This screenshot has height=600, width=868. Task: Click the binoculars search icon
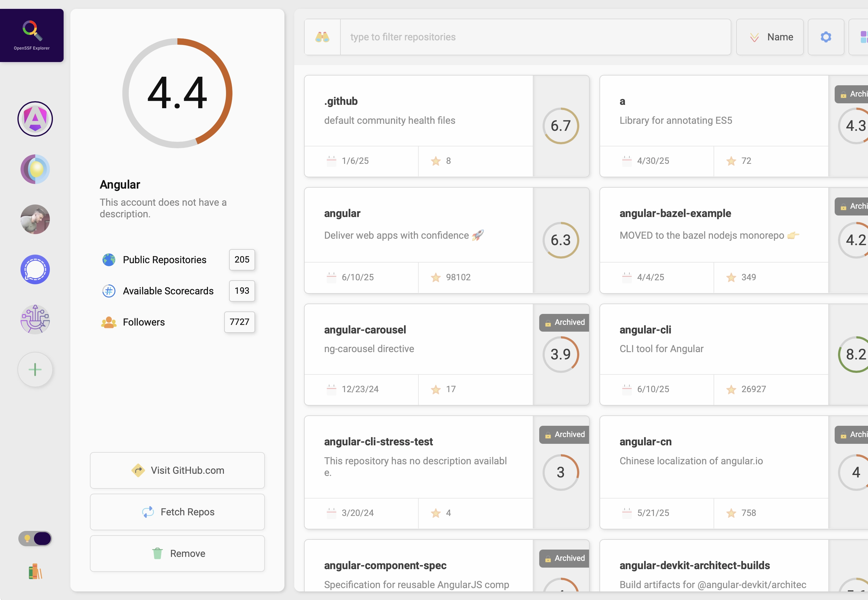pyautogui.click(x=322, y=37)
